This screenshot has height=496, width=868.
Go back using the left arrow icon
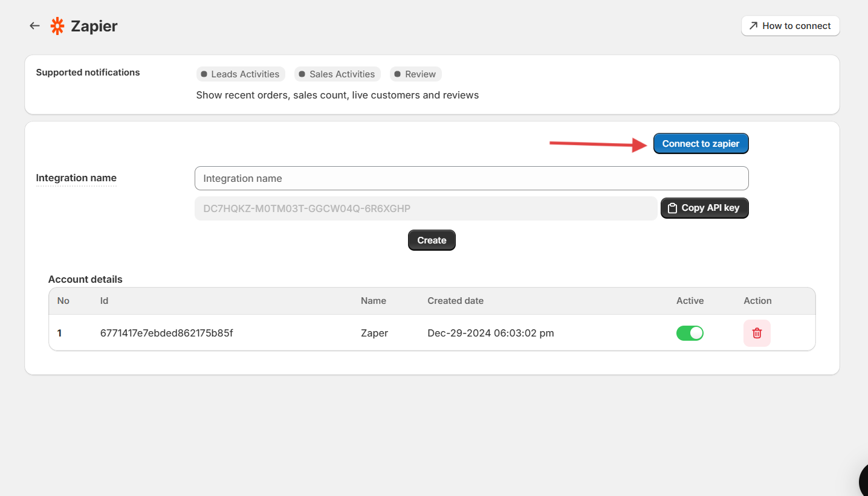pyautogui.click(x=34, y=26)
